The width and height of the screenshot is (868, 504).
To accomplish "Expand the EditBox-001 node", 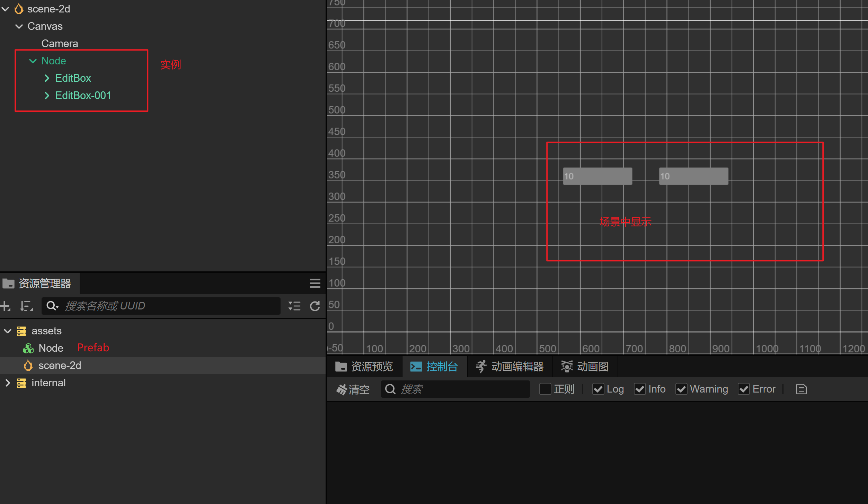I will coord(47,96).
